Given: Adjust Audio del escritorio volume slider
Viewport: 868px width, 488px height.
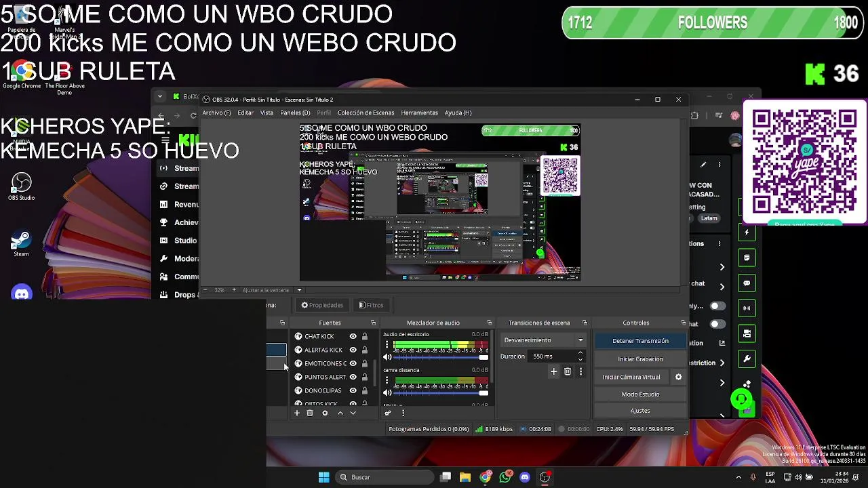Looking at the screenshot, I should pos(441,357).
